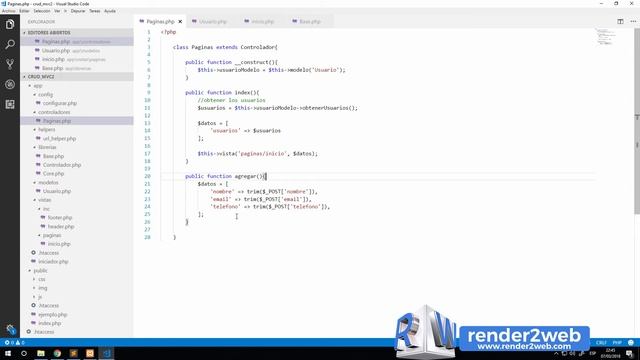Screen dimensions: 640x360
Task: Collapse the helpers folder
Action: [77, 129]
